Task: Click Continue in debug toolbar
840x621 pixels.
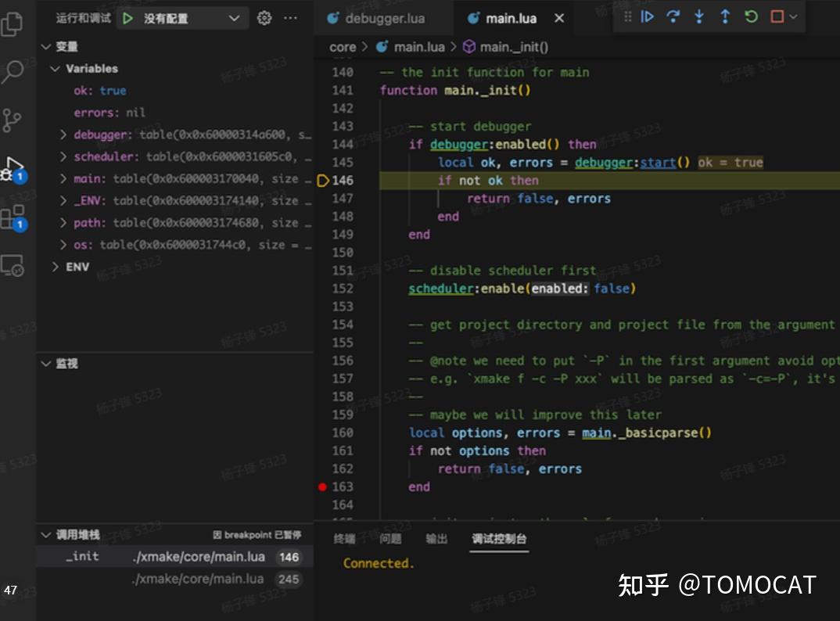Action: (x=647, y=16)
